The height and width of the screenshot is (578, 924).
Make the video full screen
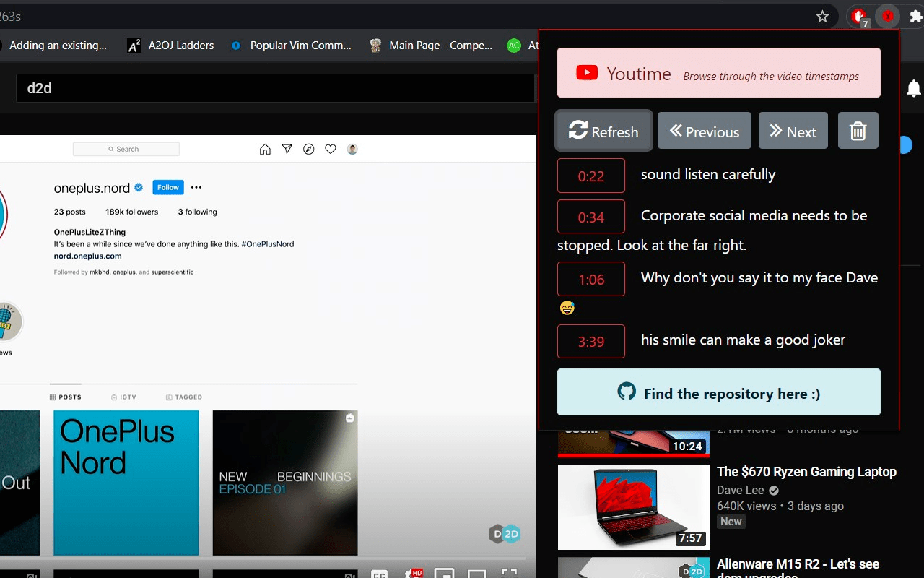[x=509, y=574]
